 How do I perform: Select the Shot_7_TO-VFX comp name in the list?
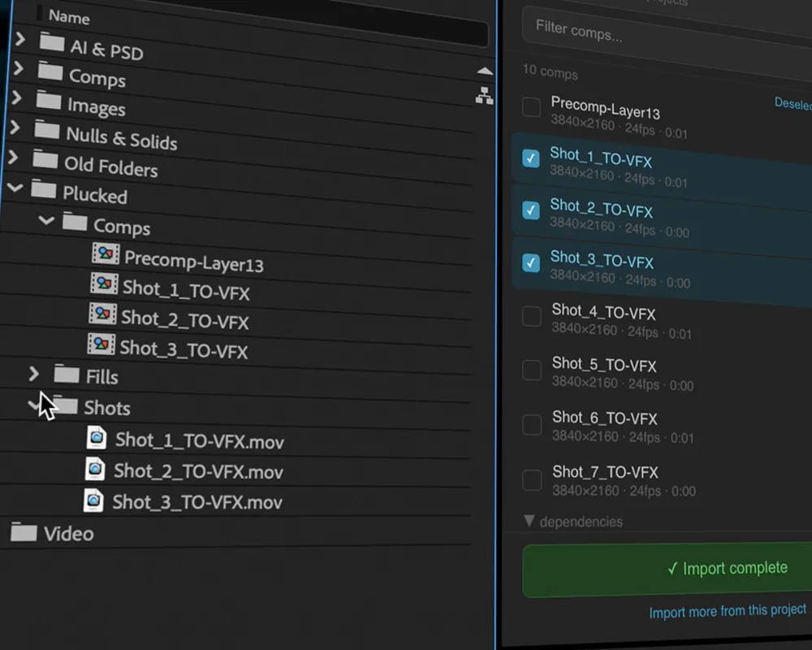click(x=605, y=472)
